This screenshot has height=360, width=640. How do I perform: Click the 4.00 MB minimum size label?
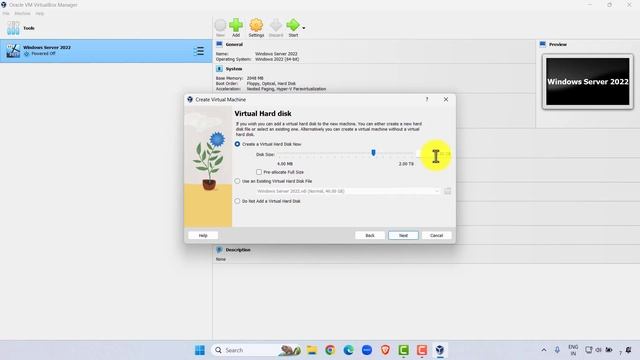pos(285,164)
